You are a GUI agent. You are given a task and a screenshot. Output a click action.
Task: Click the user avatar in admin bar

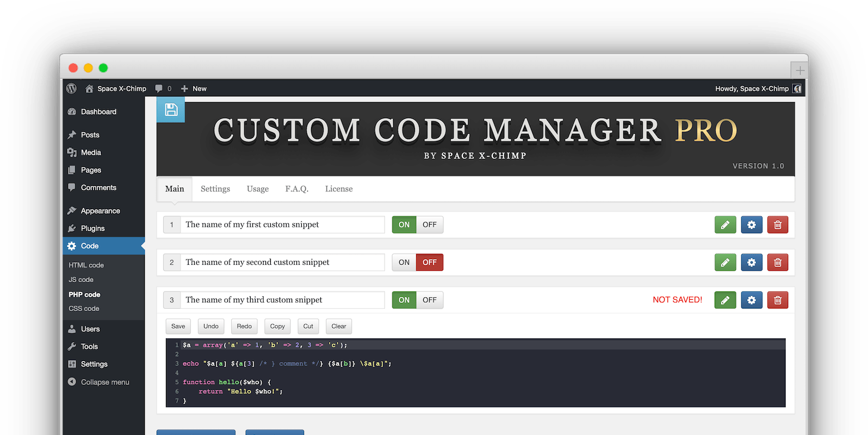pos(797,89)
